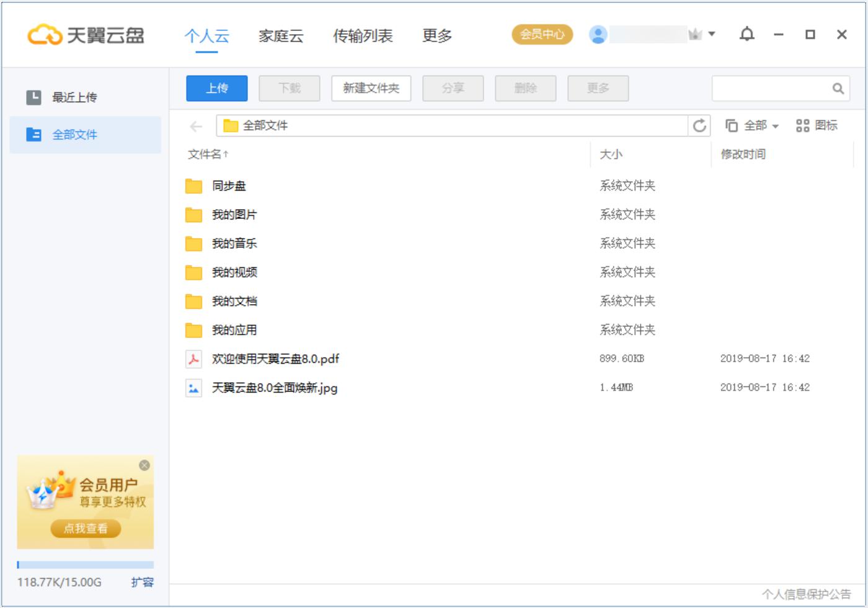Open 欢迎使用天翼云盘8.0.pdf via its PDF icon
This screenshot has width=868, height=608.
click(194, 359)
